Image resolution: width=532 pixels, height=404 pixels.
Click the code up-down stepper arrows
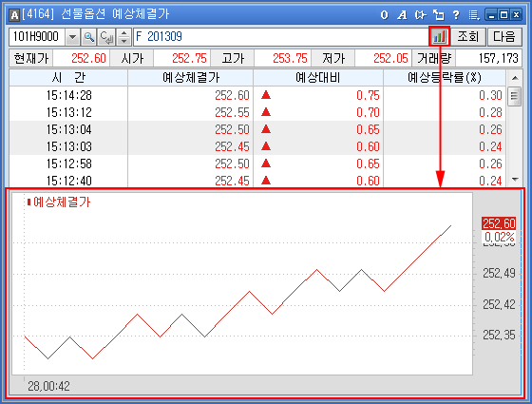point(124,37)
